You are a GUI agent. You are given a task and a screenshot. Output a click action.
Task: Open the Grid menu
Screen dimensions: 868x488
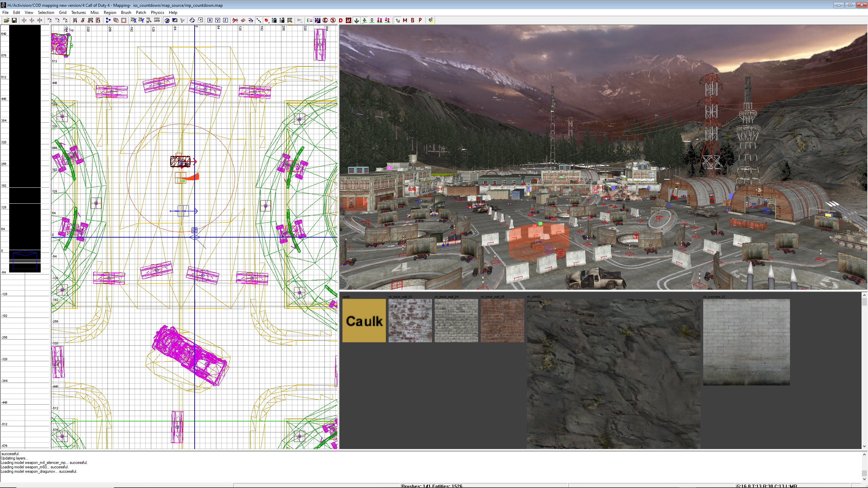pos(63,13)
